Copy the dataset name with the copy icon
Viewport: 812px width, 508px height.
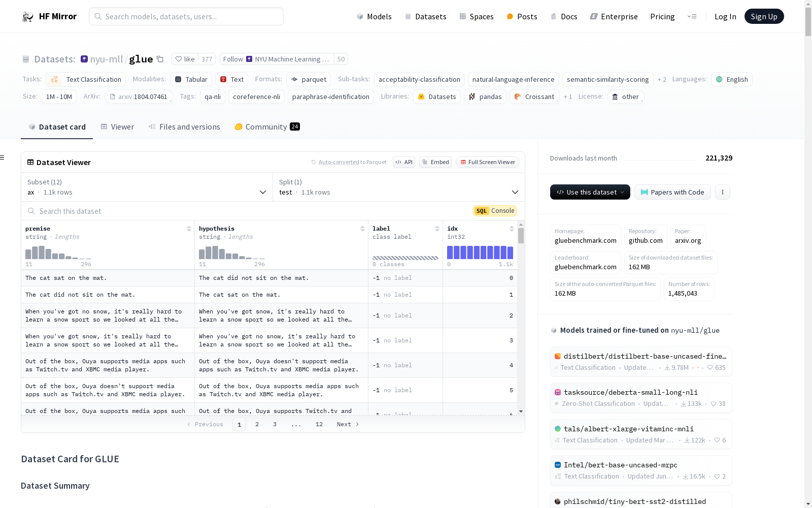(x=160, y=59)
